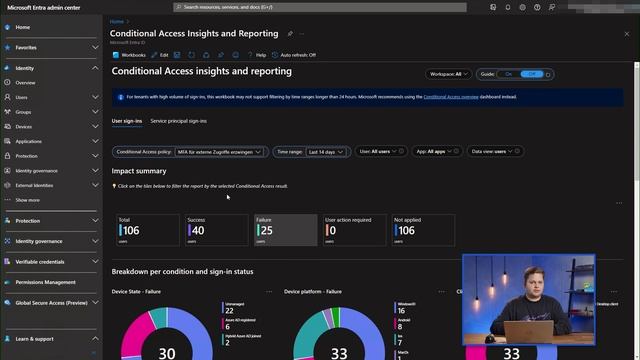Click the info icon next to Guide toggle
Image resolution: width=640 pixels, height=360 pixels.
tap(548, 75)
